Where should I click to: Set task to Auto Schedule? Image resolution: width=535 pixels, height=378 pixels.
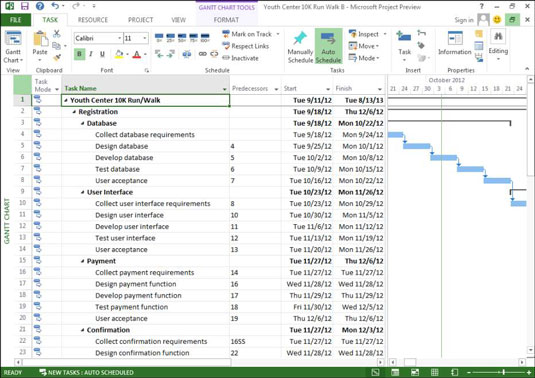click(328, 47)
